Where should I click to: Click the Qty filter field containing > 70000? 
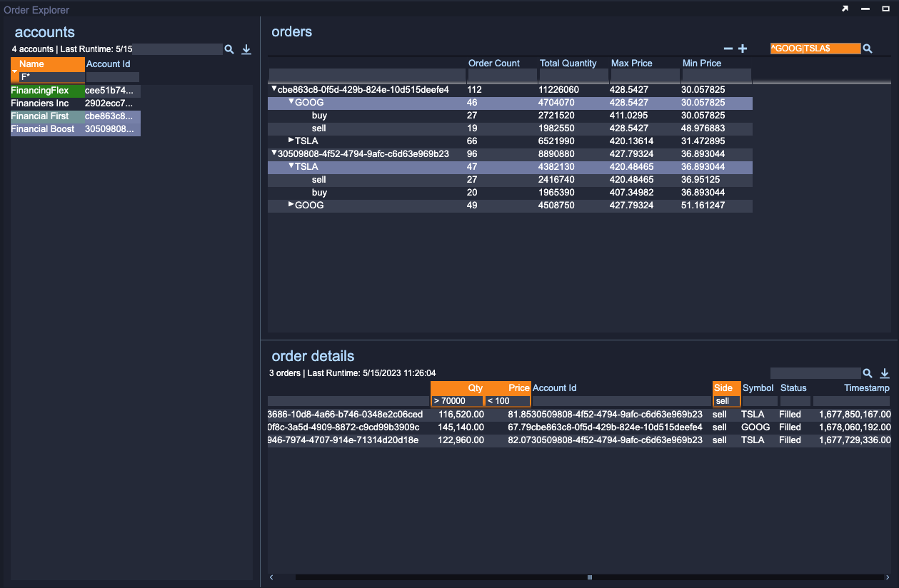click(x=456, y=401)
